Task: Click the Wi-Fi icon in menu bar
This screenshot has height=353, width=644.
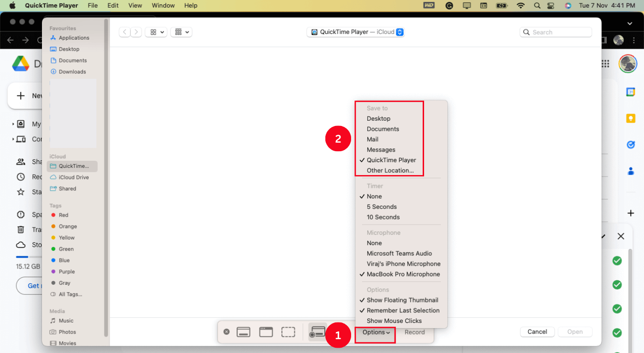Action: pyautogui.click(x=520, y=6)
